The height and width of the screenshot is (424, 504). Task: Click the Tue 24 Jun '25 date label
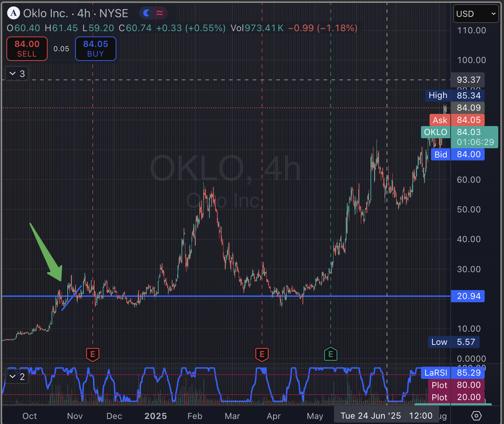(x=387, y=416)
